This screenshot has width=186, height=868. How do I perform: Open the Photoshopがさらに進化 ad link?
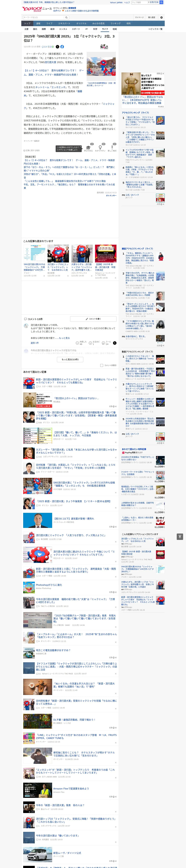click(49, 585)
